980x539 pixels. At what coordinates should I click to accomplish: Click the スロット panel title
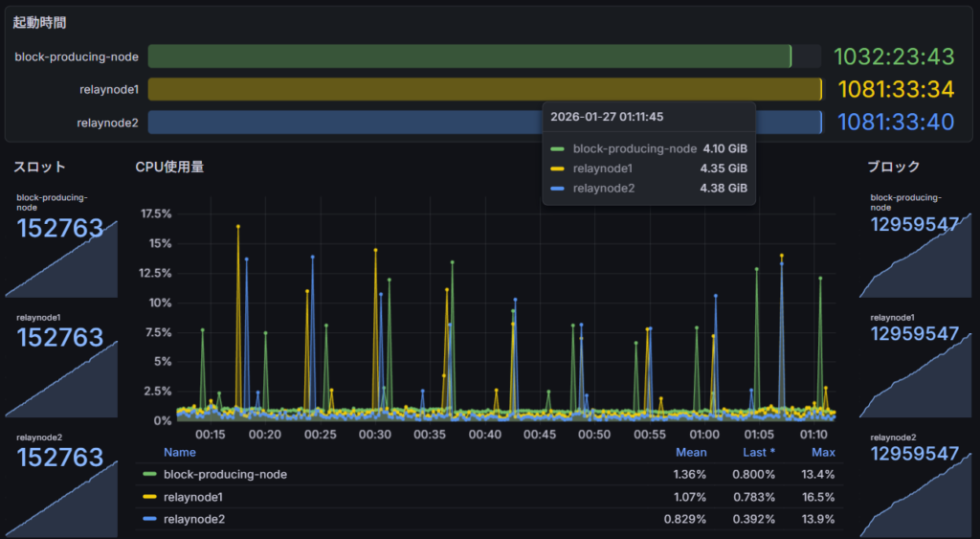click(x=39, y=167)
